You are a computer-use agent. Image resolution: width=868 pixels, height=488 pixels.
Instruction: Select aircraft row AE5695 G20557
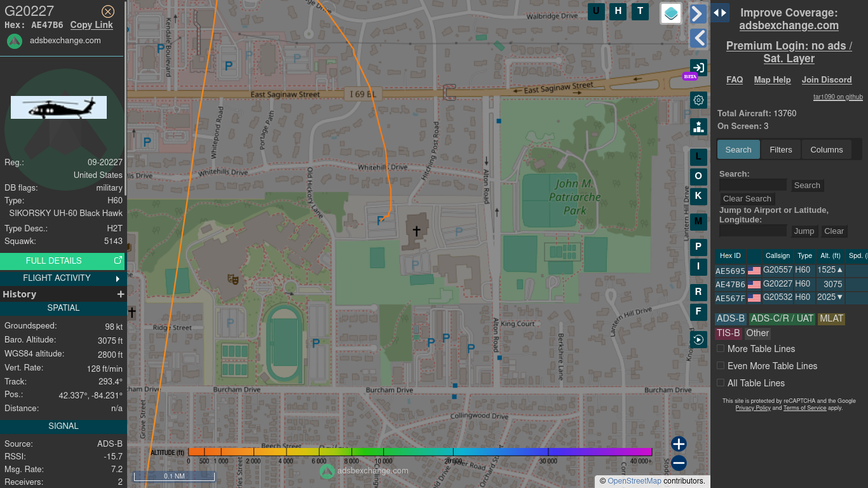pyautogui.click(x=791, y=270)
